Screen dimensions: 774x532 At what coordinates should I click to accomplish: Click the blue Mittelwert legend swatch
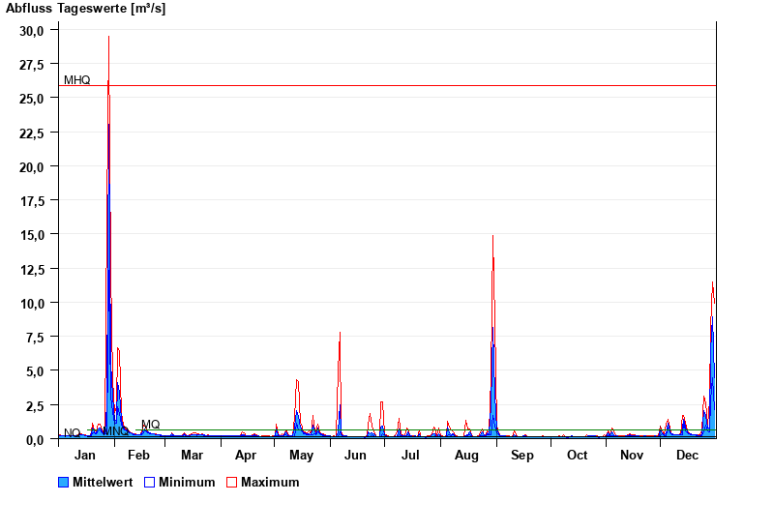point(63,482)
